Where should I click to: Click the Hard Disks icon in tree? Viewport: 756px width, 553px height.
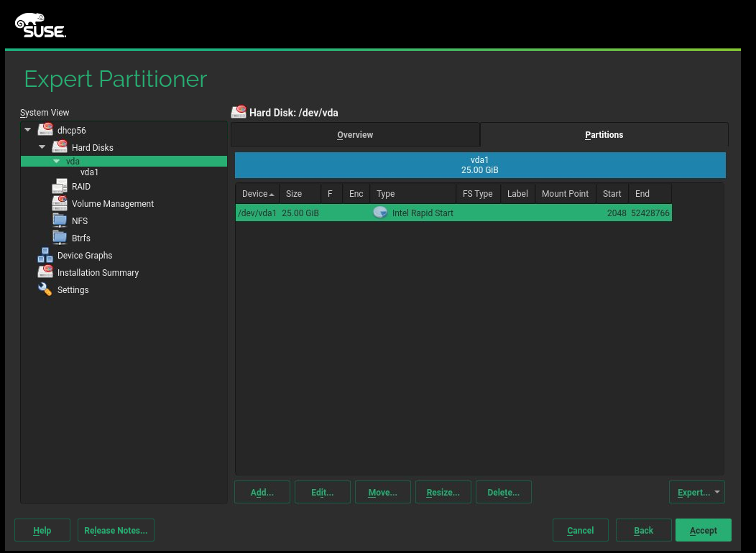pyautogui.click(x=60, y=147)
